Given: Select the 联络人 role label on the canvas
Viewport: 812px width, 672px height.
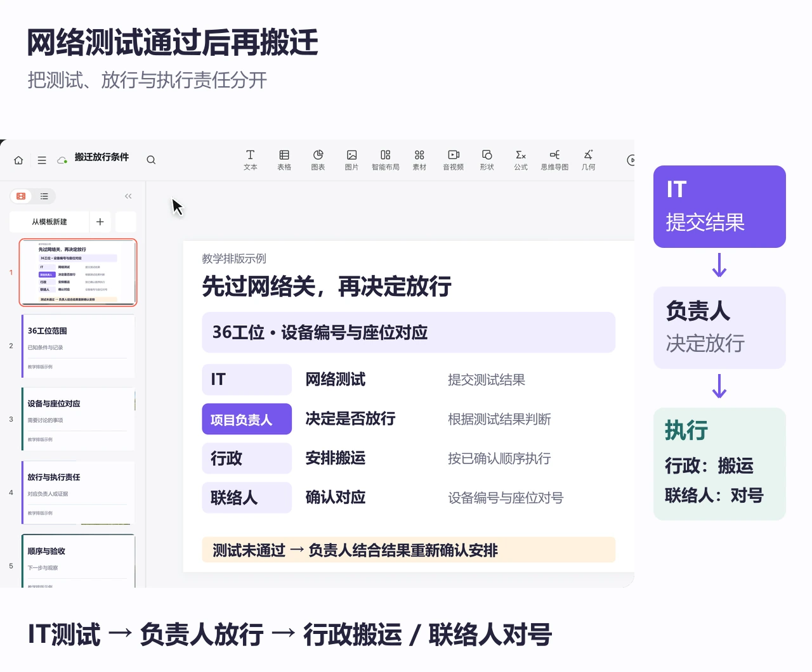Looking at the screenshot, I should [247, 498].
